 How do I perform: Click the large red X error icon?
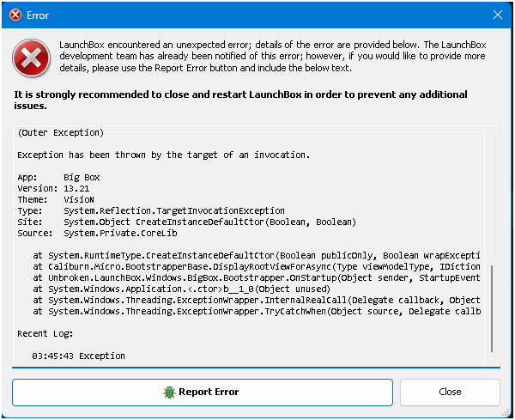point(31,58)
